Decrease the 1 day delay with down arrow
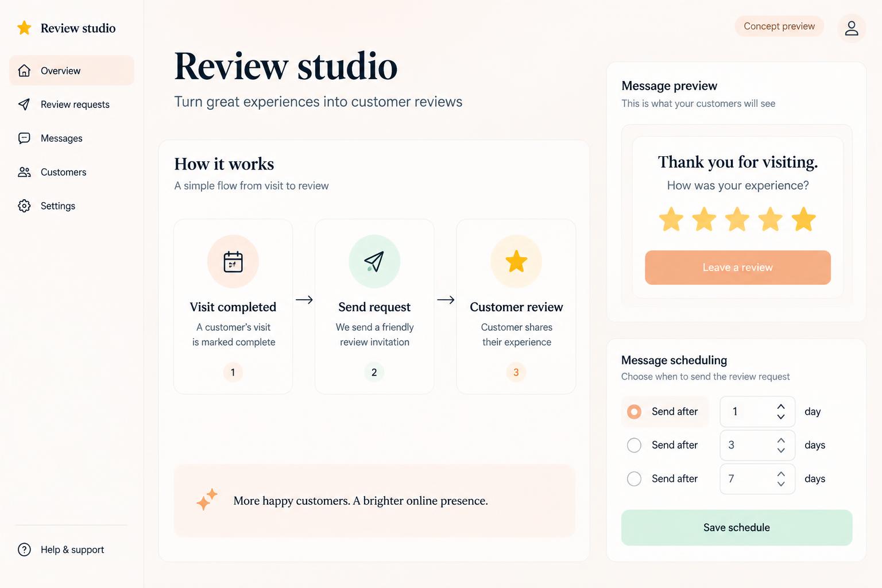 click(x=781, y=417)
